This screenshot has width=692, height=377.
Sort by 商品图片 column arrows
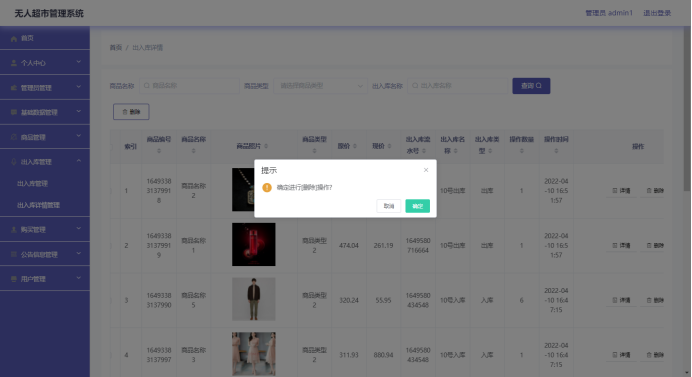tap(266, 146)
